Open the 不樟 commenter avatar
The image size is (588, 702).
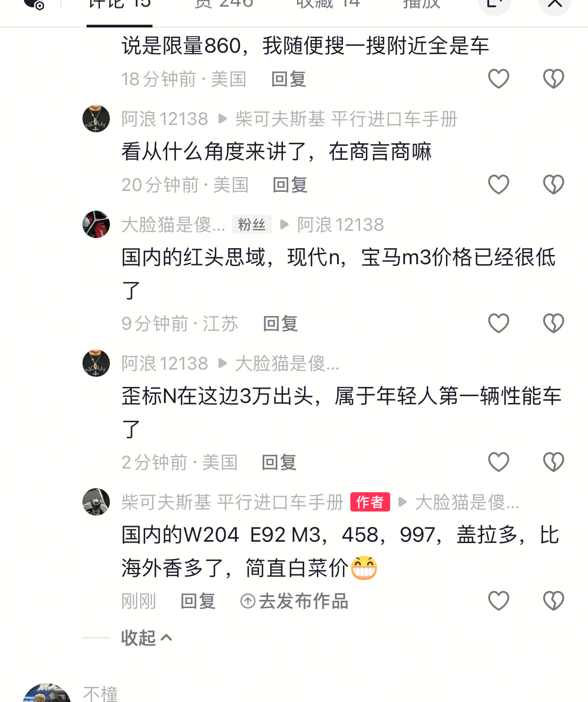pyautogui.click(x=47, y=693)
